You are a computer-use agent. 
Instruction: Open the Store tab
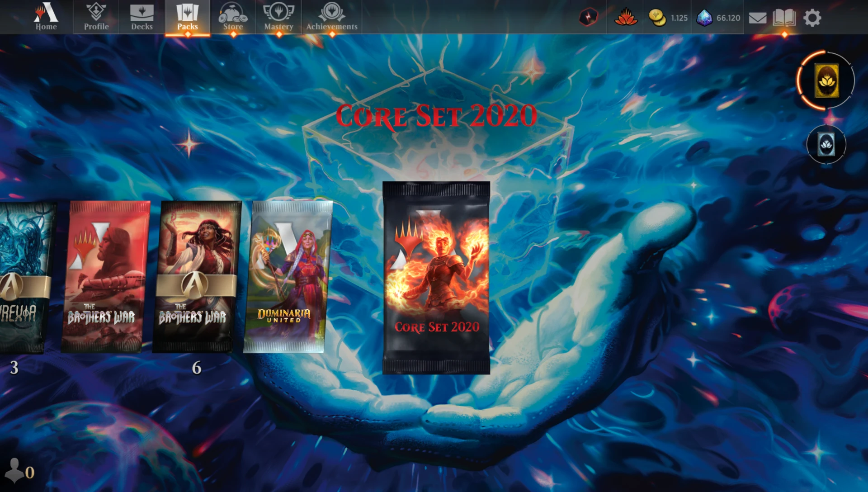click(233, 17)
